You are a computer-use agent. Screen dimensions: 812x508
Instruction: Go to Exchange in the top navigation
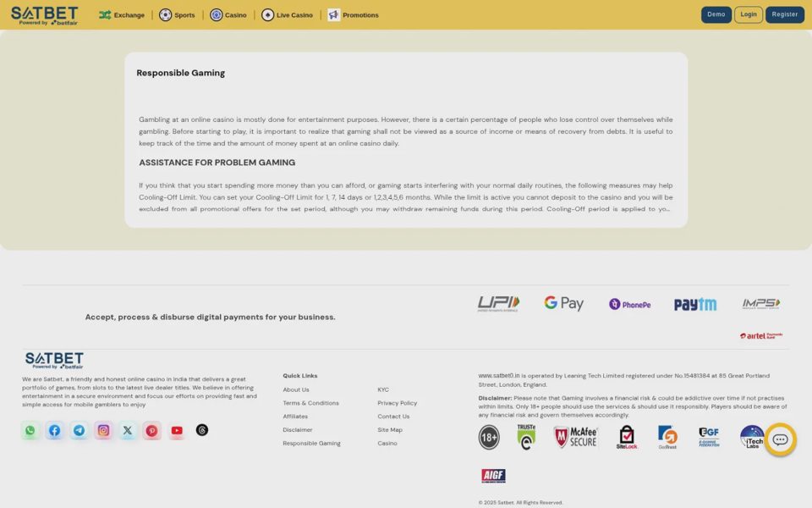[122, 15]
